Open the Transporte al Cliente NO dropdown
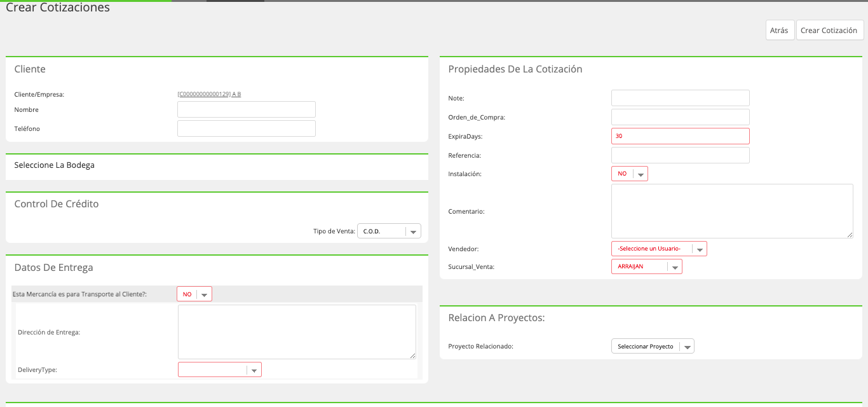868x407 pixels. [x=194, y=294]
